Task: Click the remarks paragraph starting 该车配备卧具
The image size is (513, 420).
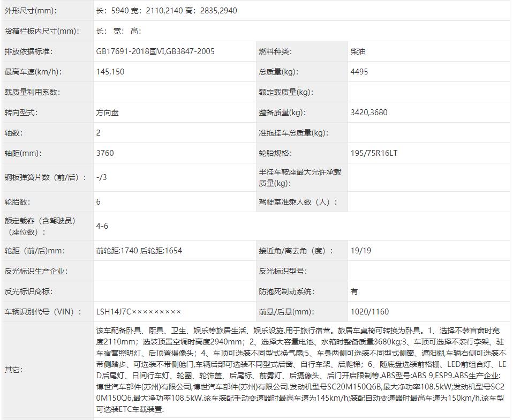Action: (301, 370)
